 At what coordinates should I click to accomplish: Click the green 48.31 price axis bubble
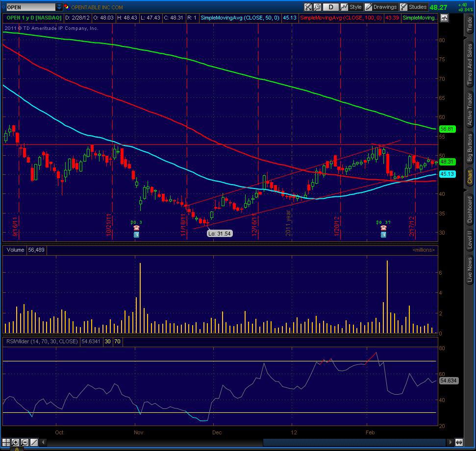pyautogui.click(x=447, y=162)
